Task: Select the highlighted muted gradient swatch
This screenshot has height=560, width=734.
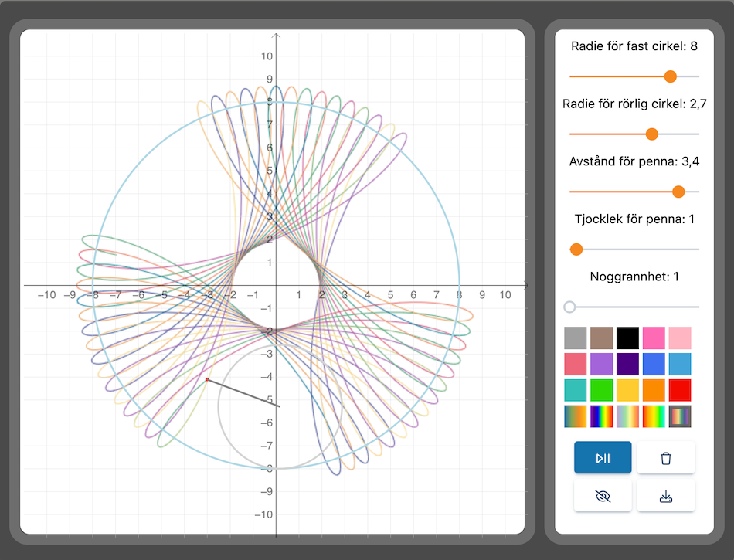Action: pos(680,416)
